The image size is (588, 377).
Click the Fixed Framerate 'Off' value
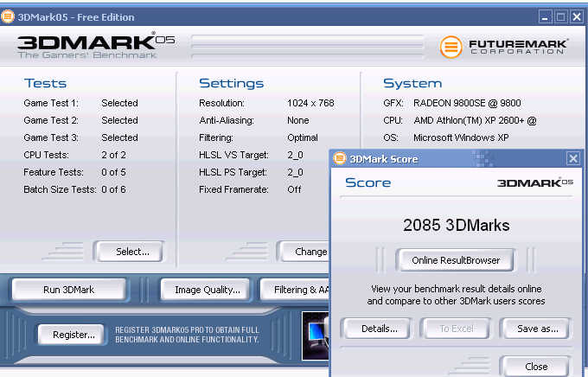(294, 189)
